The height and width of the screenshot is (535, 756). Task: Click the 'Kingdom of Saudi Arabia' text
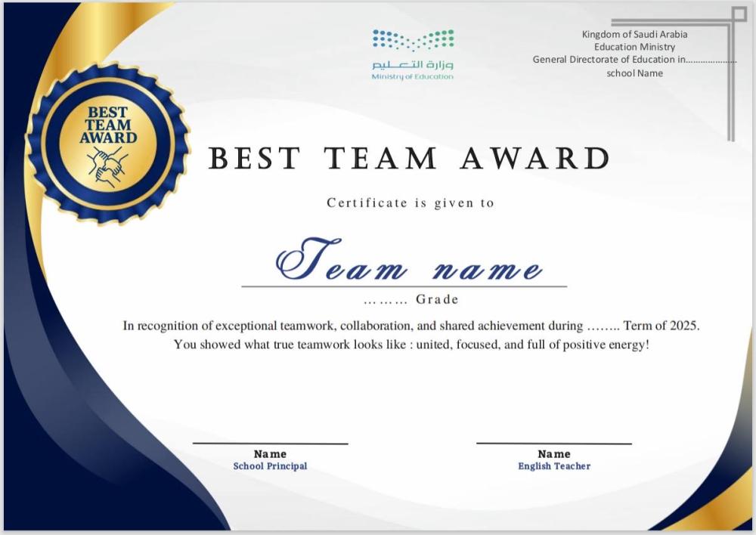pos(634,34)
